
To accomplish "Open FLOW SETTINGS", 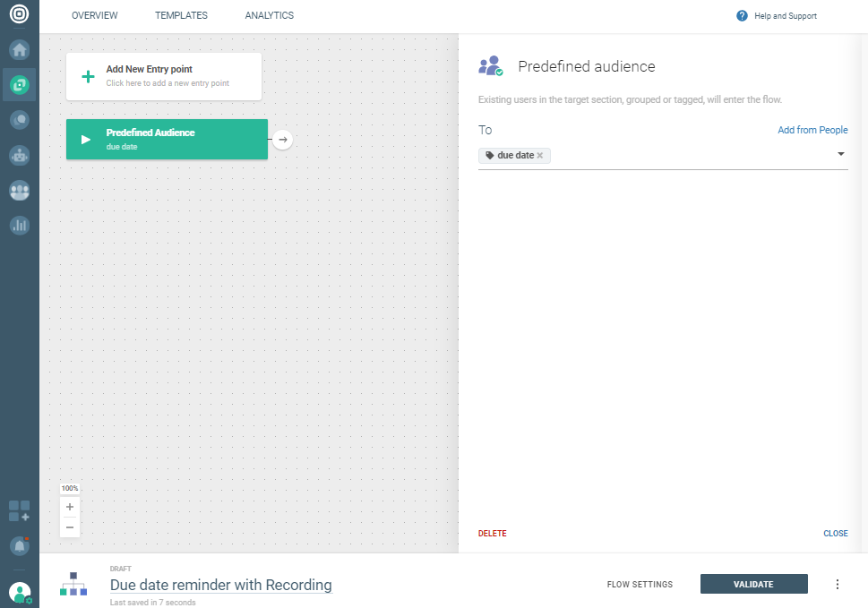I will tap(640, 584).
